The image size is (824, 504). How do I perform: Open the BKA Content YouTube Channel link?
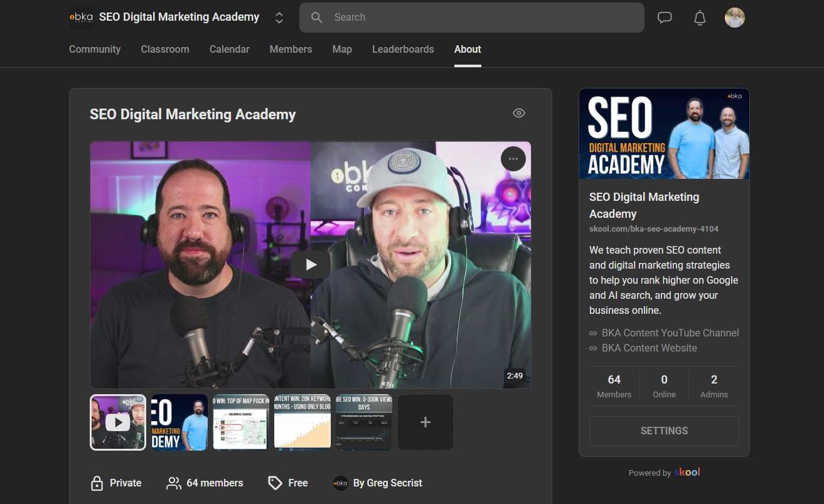[x=670, y=333]
